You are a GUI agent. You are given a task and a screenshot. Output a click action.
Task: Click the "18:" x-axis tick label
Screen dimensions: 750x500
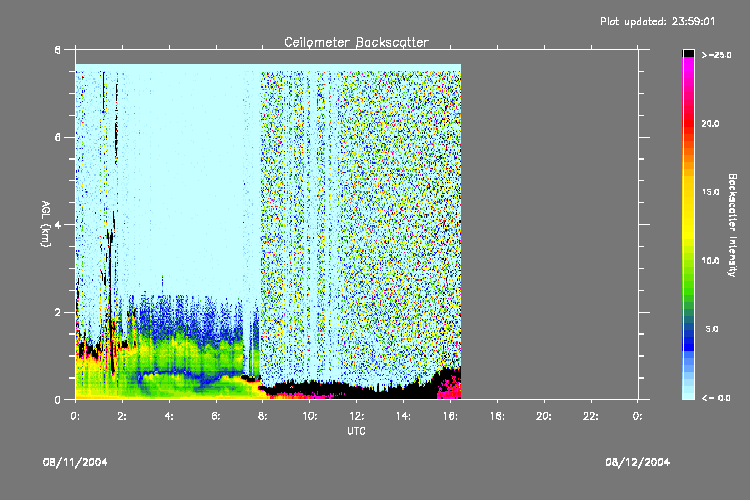tap(497, 416)
